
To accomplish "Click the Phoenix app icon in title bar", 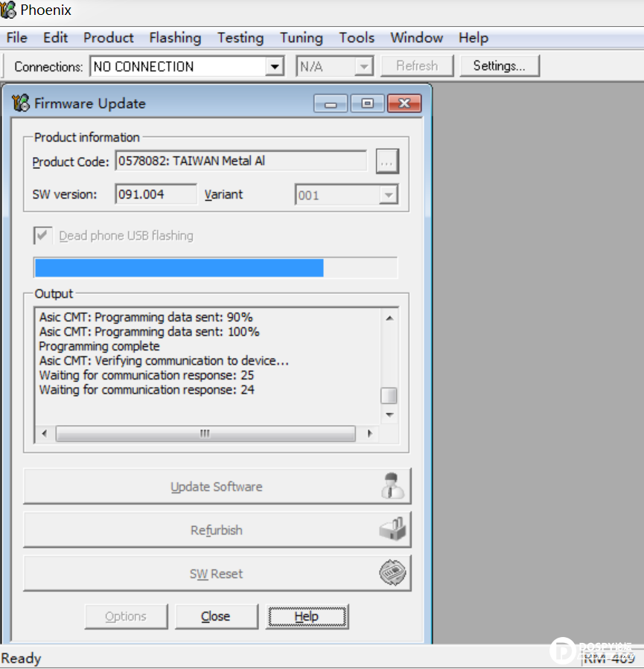I will pyautogui.click(x=8, y=10).
